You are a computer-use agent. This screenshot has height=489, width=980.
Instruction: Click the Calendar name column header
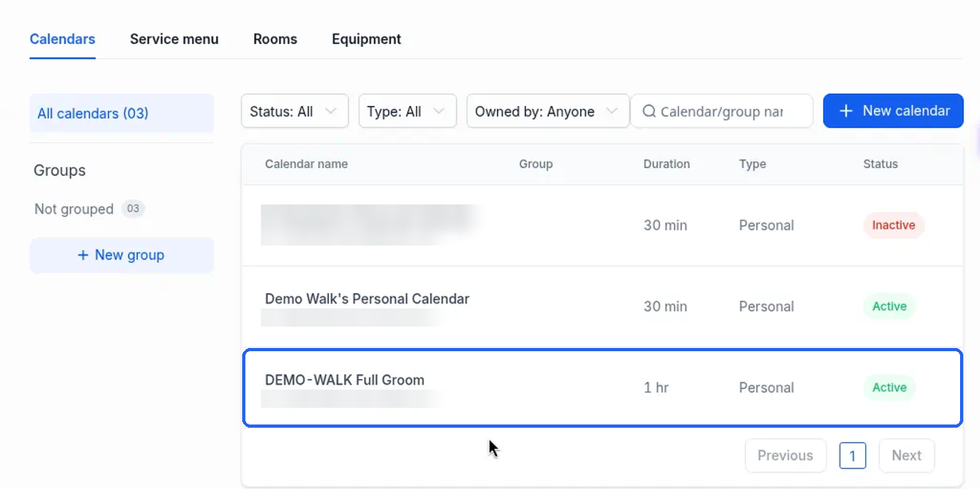tap(307, 164)
